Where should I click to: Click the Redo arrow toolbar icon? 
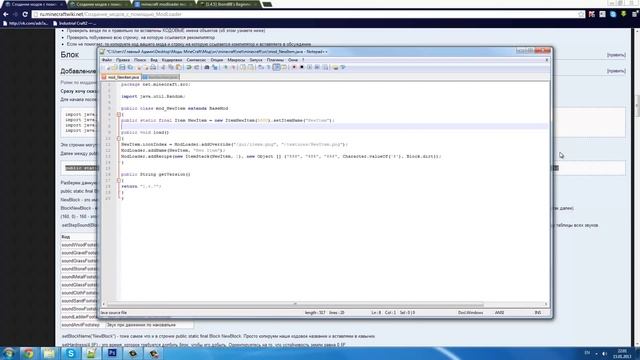[x=196, y=67]
